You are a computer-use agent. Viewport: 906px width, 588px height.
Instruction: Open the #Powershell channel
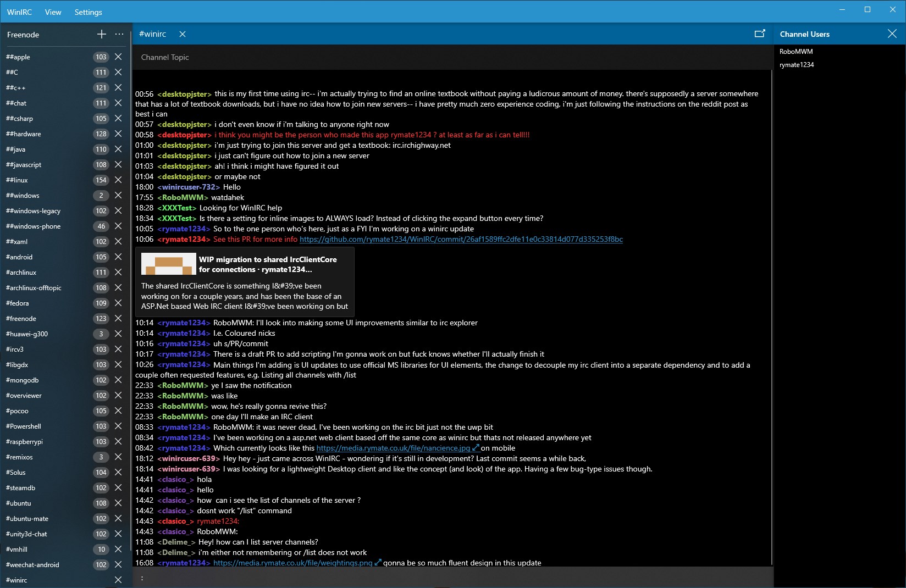tap(24, 426)
